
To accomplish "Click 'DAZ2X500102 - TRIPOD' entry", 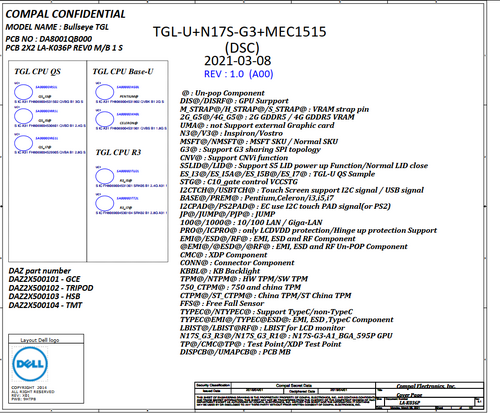I will (x=51, y=288).
